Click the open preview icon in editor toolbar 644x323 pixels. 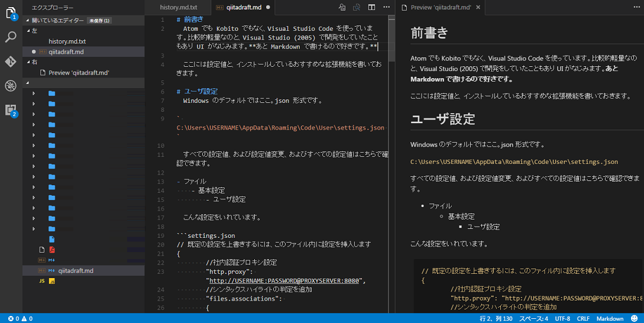(342, 7)
